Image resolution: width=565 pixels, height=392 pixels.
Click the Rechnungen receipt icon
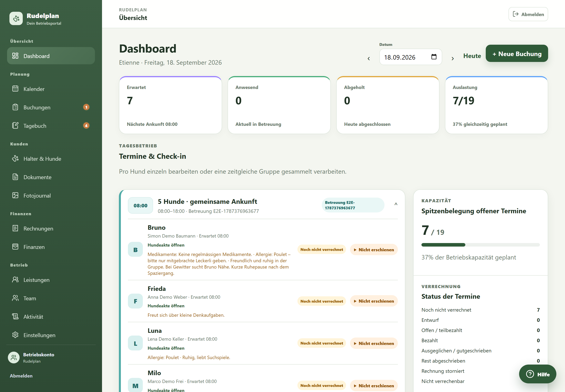tap(15, 228)
